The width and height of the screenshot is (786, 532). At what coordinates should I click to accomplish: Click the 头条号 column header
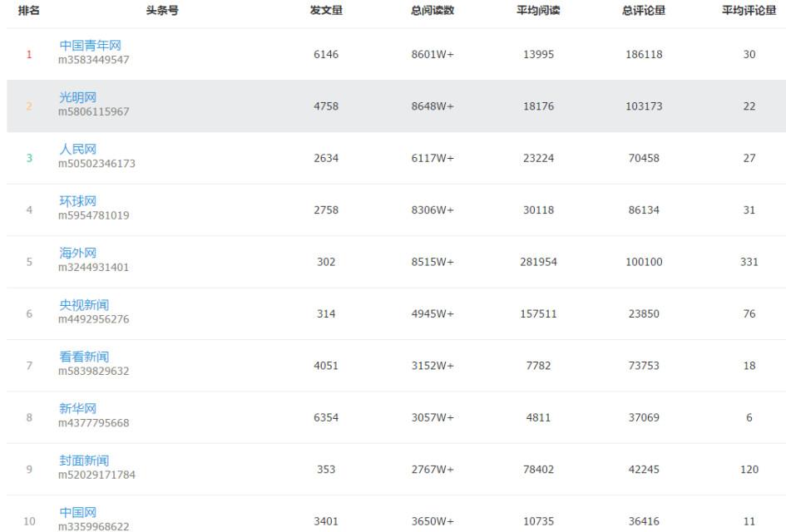point(162,11)
